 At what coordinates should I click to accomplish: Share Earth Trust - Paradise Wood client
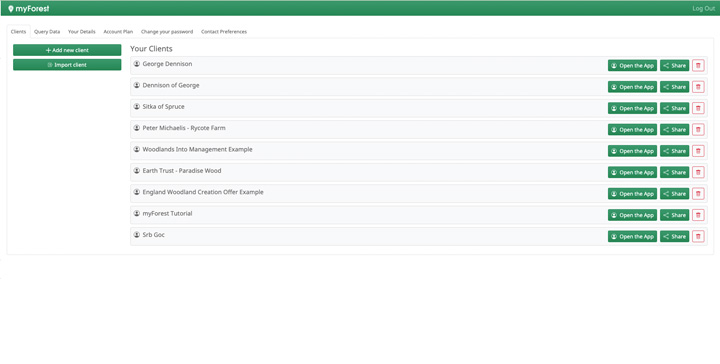pos(675,172)
